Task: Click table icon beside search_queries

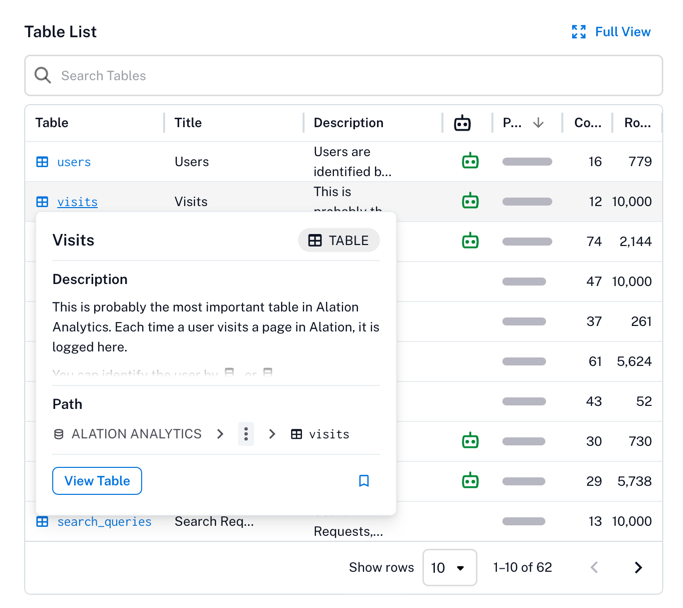Action: tap(42, 521)
